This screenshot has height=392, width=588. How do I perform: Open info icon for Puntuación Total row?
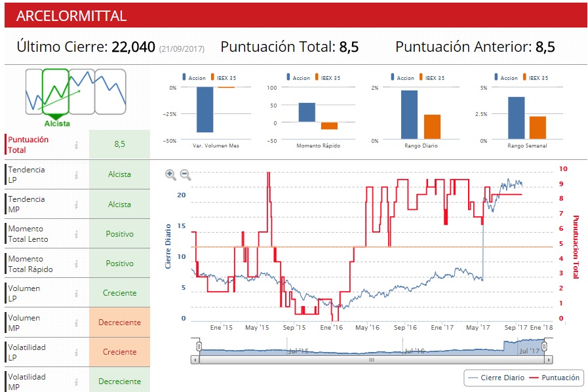click(x=77, y=145)
